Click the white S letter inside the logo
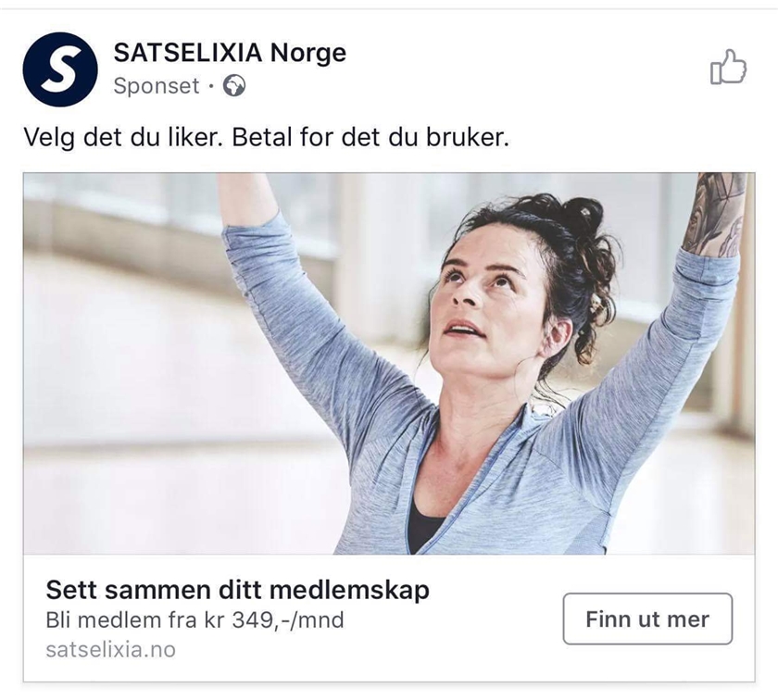 (60, 69)
